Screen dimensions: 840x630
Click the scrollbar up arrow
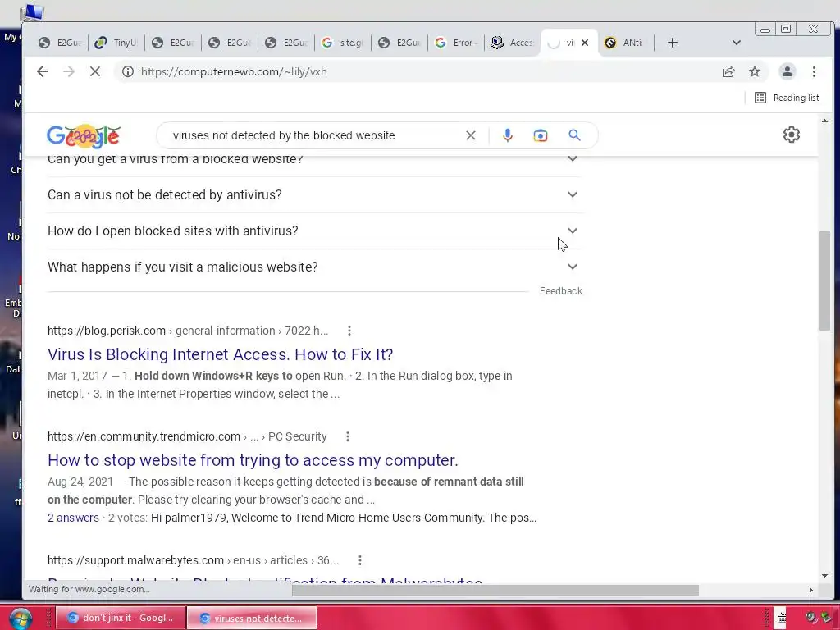[824, 121]
